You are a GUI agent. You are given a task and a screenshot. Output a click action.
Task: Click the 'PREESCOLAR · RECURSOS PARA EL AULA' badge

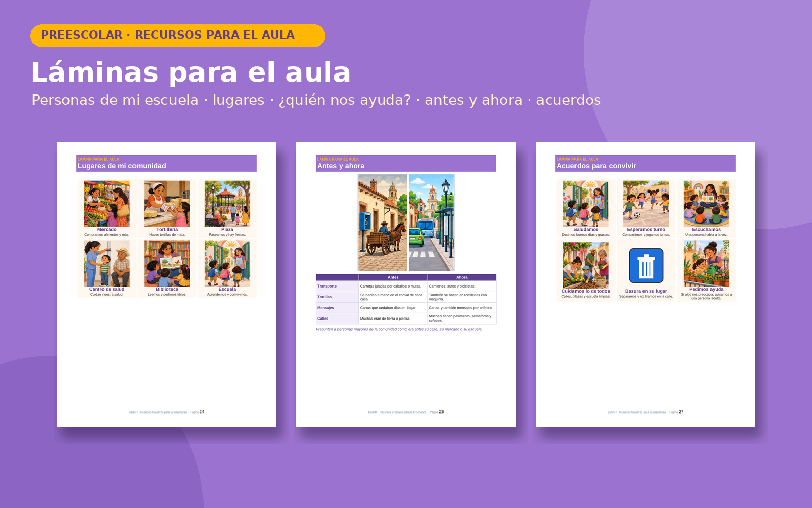(x=178, y=36)
